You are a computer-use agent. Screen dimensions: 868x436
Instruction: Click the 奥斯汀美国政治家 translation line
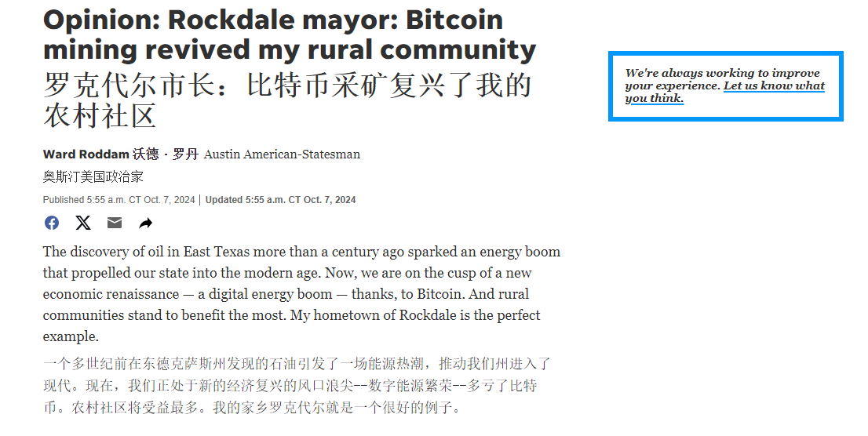(x=93, y=177)
